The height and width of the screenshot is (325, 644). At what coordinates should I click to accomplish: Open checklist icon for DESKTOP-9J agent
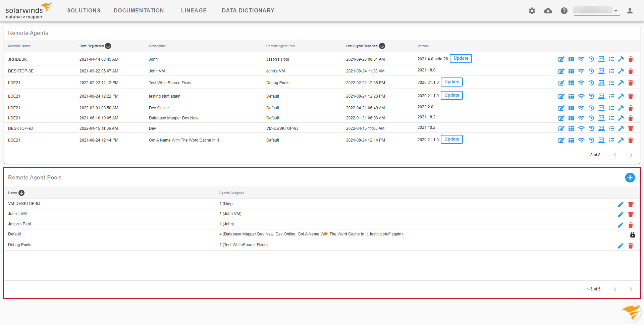(x=611, y=128)
